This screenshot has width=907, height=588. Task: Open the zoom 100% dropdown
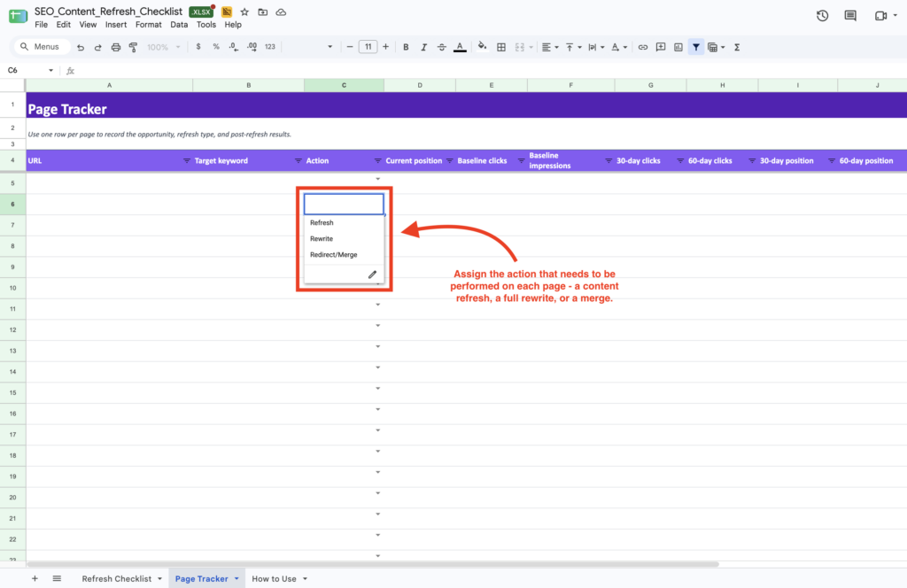(164, 47)
